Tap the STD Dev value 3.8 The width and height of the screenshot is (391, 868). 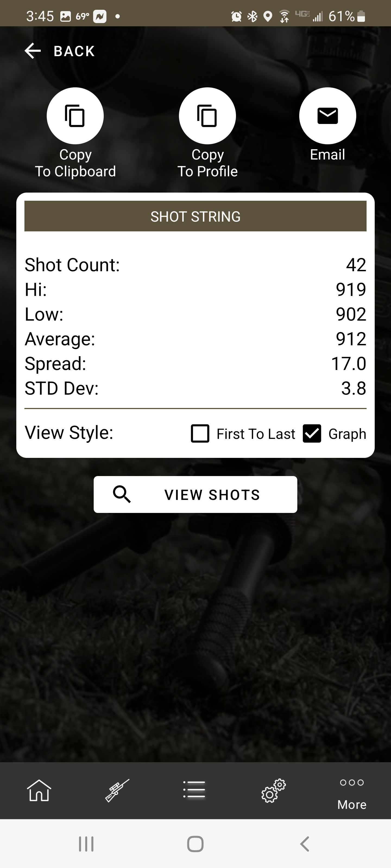tap(354, 388)
